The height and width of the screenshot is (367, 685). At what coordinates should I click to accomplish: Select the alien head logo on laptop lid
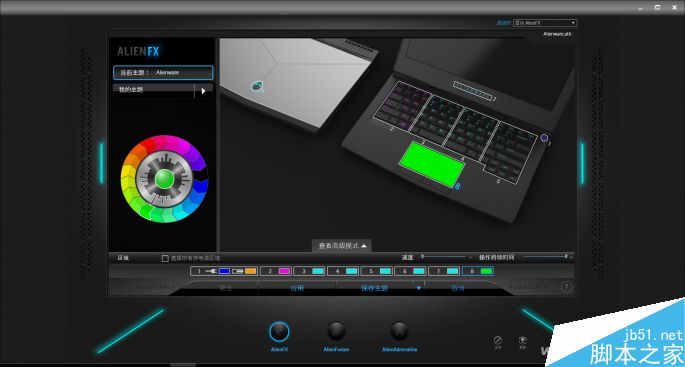tap(257, 86)
